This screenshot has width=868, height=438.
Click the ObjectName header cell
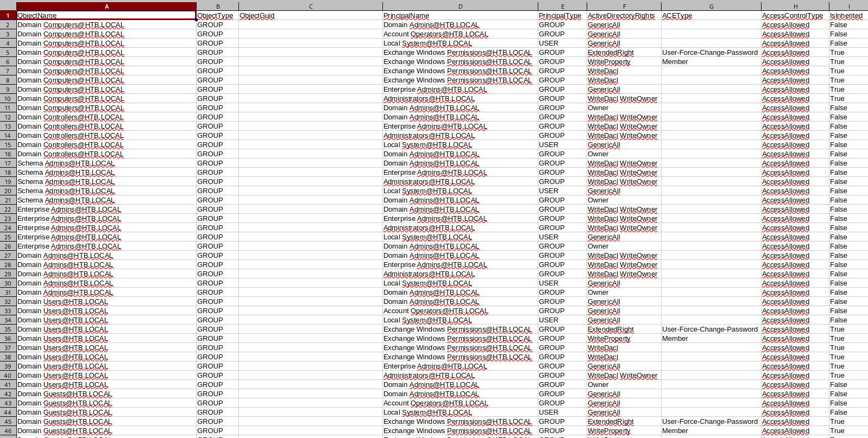(106, 16)
